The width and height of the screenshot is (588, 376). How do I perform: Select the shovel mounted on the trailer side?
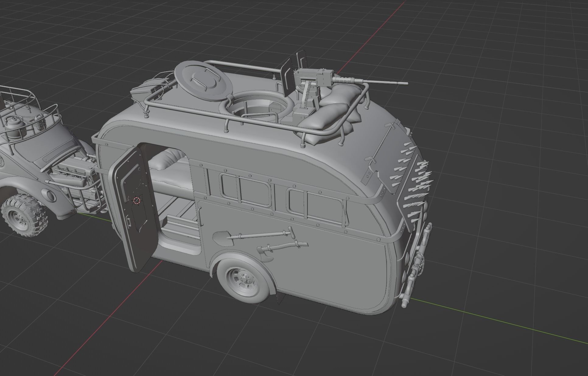pos(254,236)
